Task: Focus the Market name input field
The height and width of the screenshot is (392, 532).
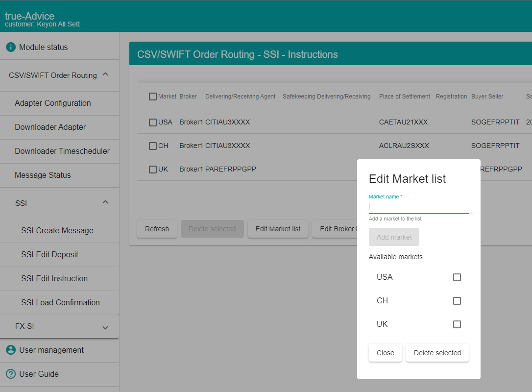Action: [419, 207]
